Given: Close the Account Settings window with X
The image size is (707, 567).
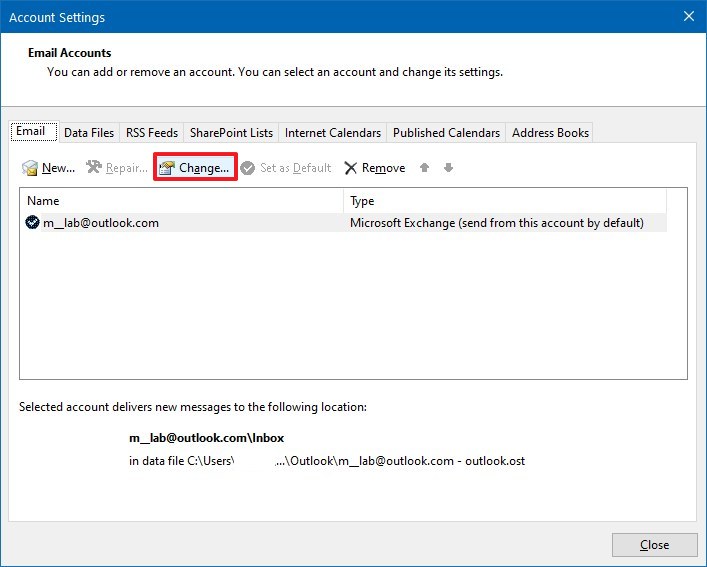Looking at the screenshot, I should 689,17.
